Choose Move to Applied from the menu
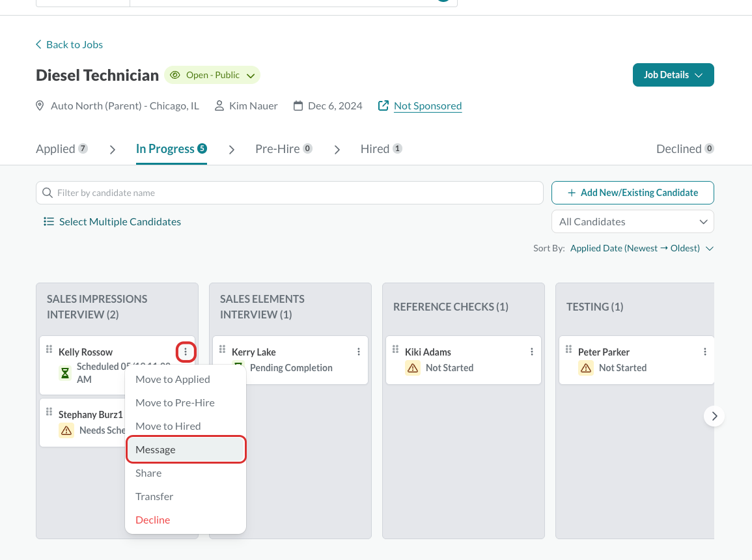Viewport: 752px width, 560px height. click(x=186, y=379)
